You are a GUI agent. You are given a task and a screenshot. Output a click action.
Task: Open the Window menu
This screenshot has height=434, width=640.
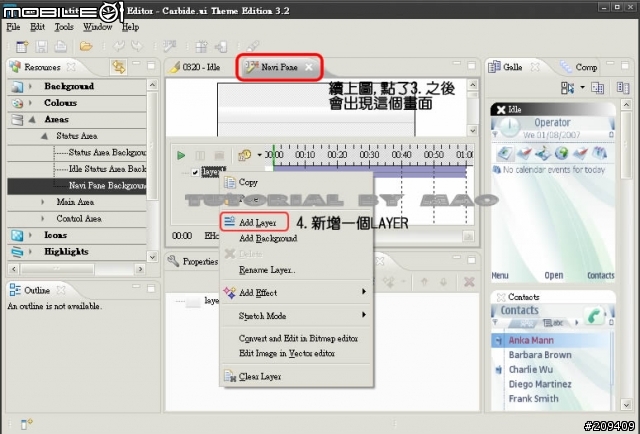[98, 27]
